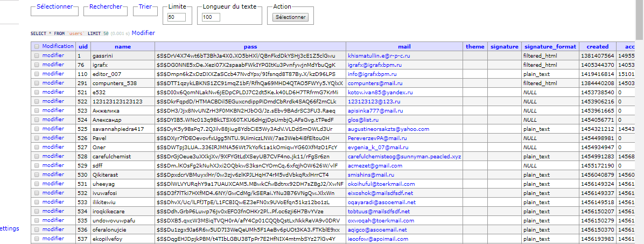Check the row checkbox for editor_007
Screen dimensions: 644x244
click(37, 74)
